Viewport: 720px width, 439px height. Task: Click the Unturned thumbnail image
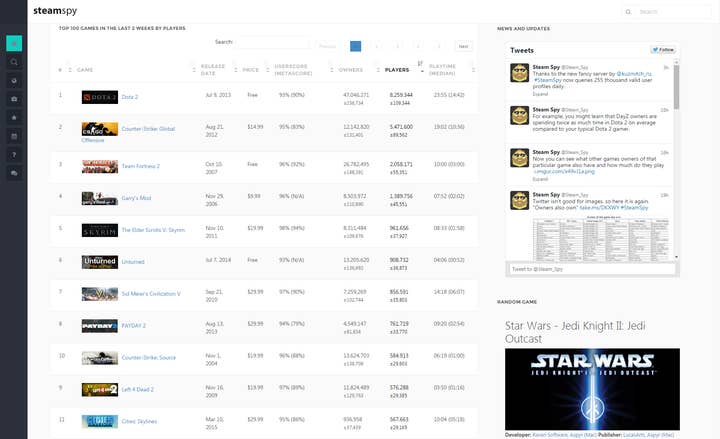click(100, 262)
